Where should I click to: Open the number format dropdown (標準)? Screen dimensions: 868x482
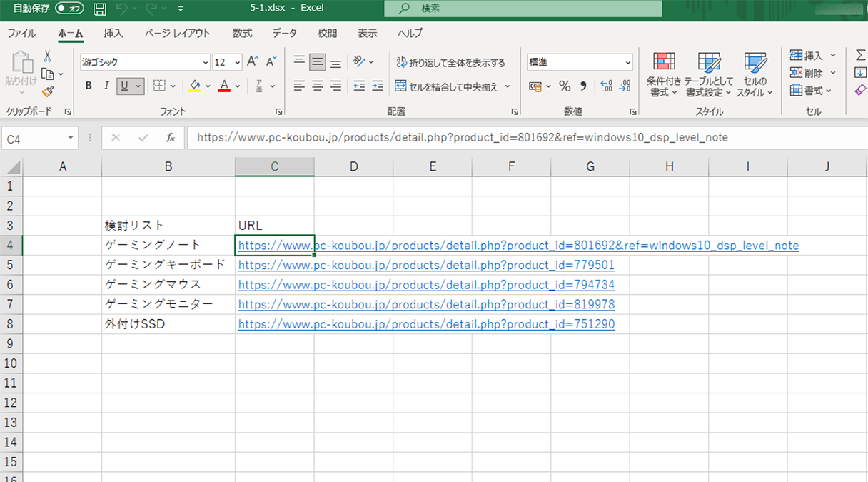click(627, 61)
